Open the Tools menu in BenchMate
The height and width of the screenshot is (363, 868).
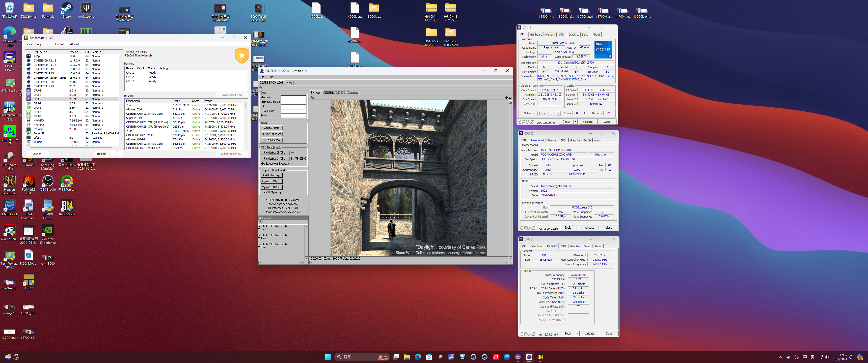(x=28, y=44)
